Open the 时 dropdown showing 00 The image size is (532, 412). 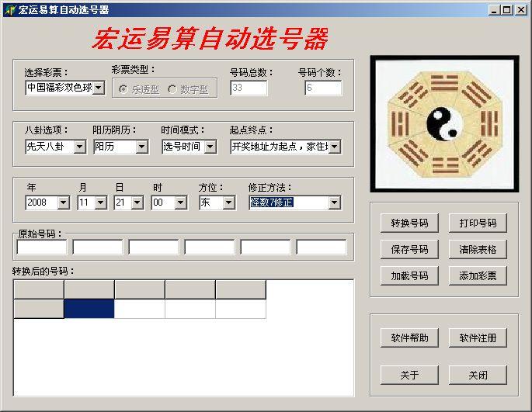point(180,203)
